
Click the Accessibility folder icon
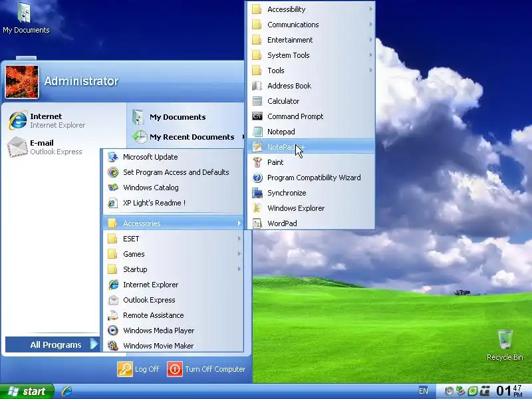pos(257,9)
